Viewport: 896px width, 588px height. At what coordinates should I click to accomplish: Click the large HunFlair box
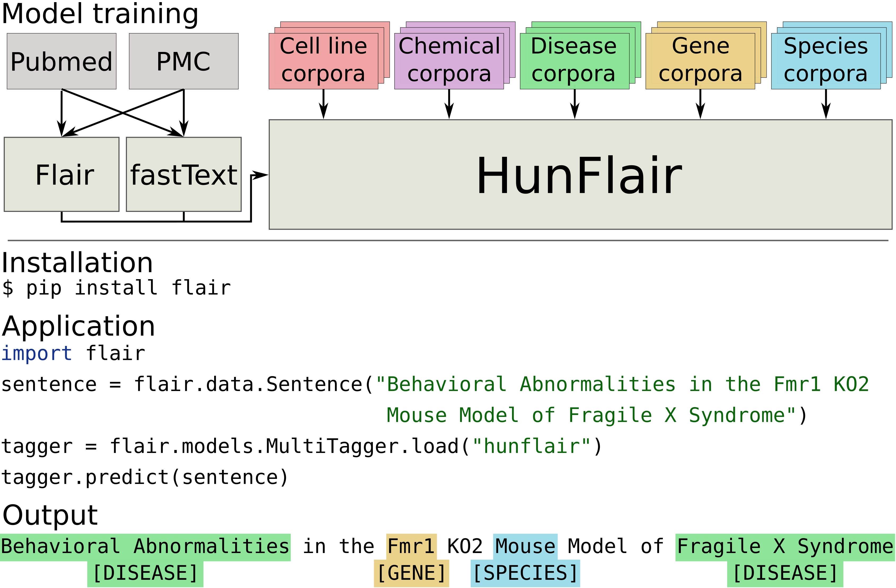click(x=580, y=175)
